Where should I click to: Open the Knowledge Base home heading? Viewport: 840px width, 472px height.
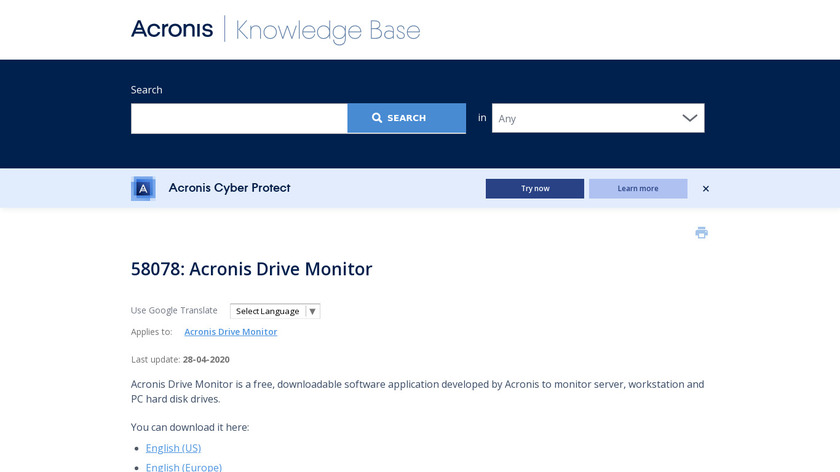click(x=328, y=31)
